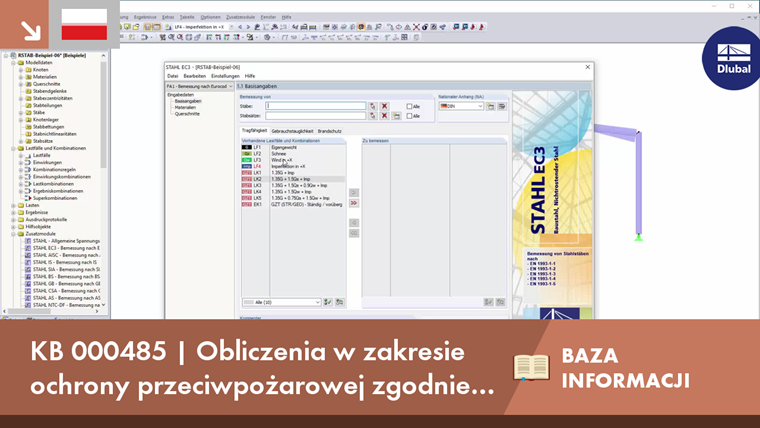Select Materialien in dialog navigator
Viewport: 760px width, 428px height.
(185, 108)
